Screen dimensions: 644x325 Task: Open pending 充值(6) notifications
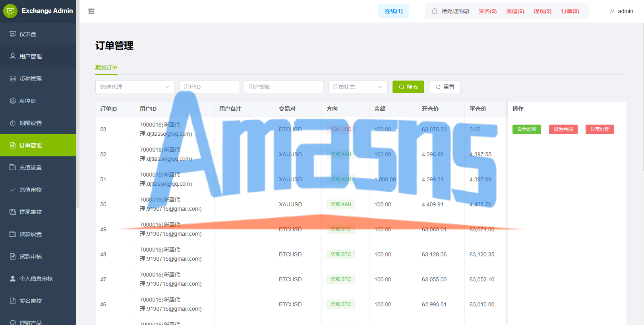coord(515,11)
